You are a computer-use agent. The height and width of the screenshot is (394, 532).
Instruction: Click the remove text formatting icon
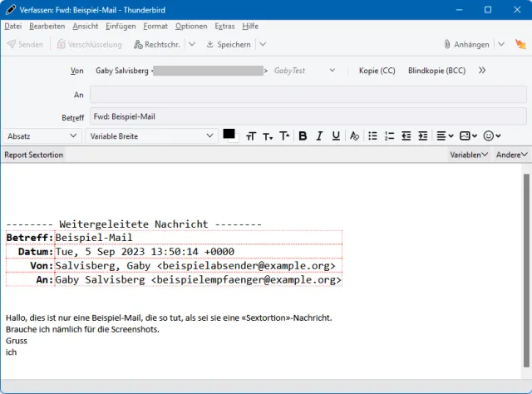click(354, 135)
